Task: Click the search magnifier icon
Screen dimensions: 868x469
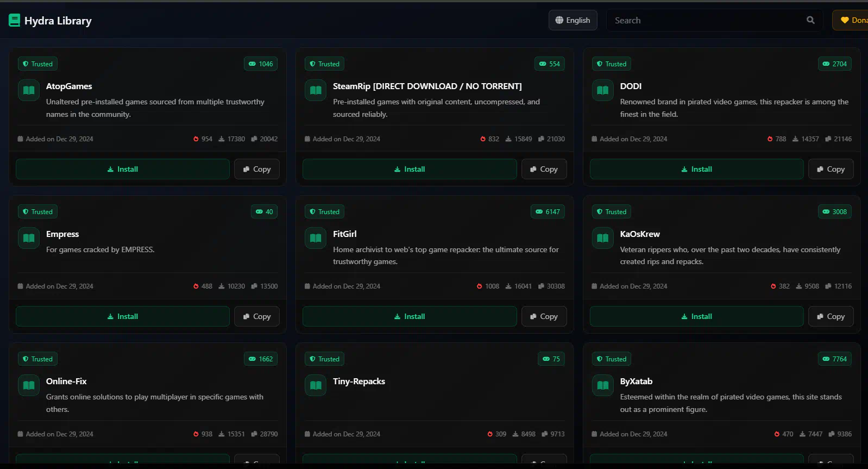Action: pyautogui.click(x=810, y=20)
